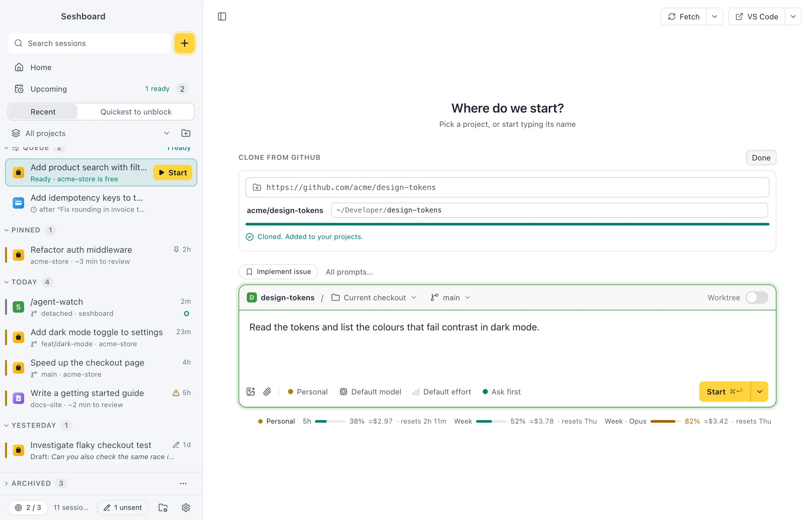Click the Home icon in sidebar
The image size is (812, 520).
coord(19,67)
